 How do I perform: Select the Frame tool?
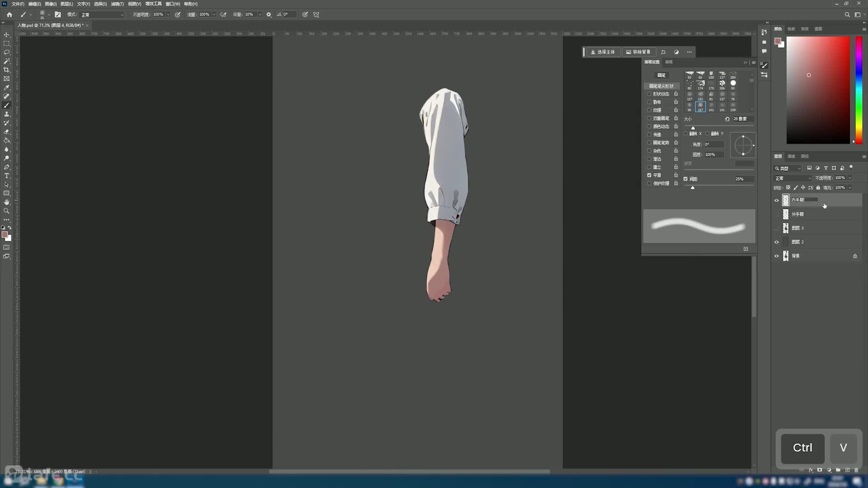[x=6, y=79]
